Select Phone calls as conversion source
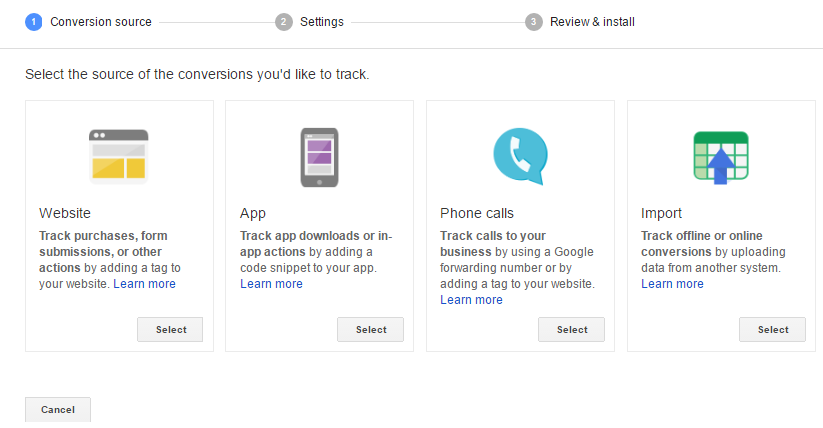Viewport: 823px width, 428px height. tap(572, 329)
